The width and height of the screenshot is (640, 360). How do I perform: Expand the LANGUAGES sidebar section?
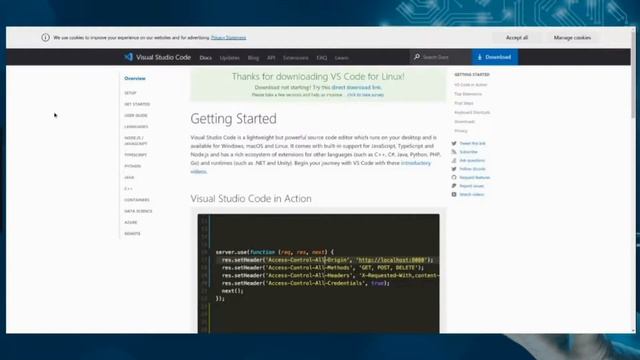coord(136,127)
